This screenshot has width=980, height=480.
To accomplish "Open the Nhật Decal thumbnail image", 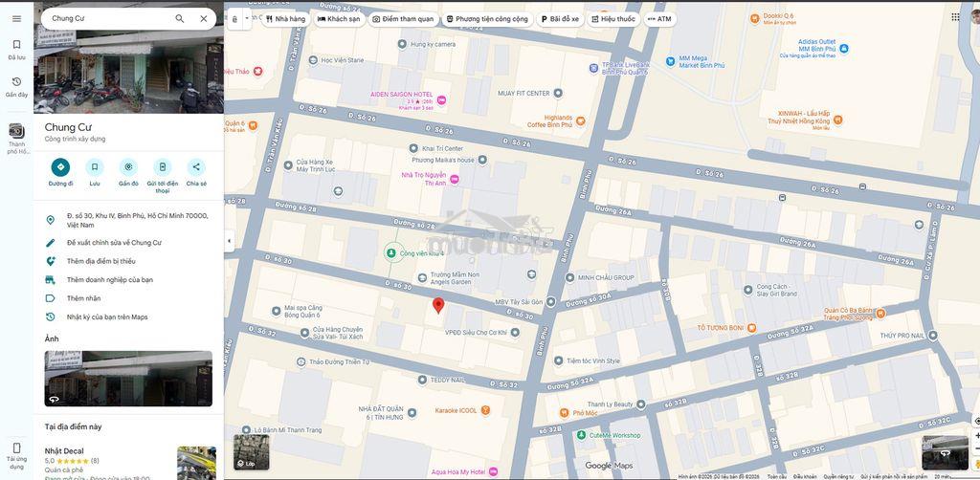I will [196, 463].
